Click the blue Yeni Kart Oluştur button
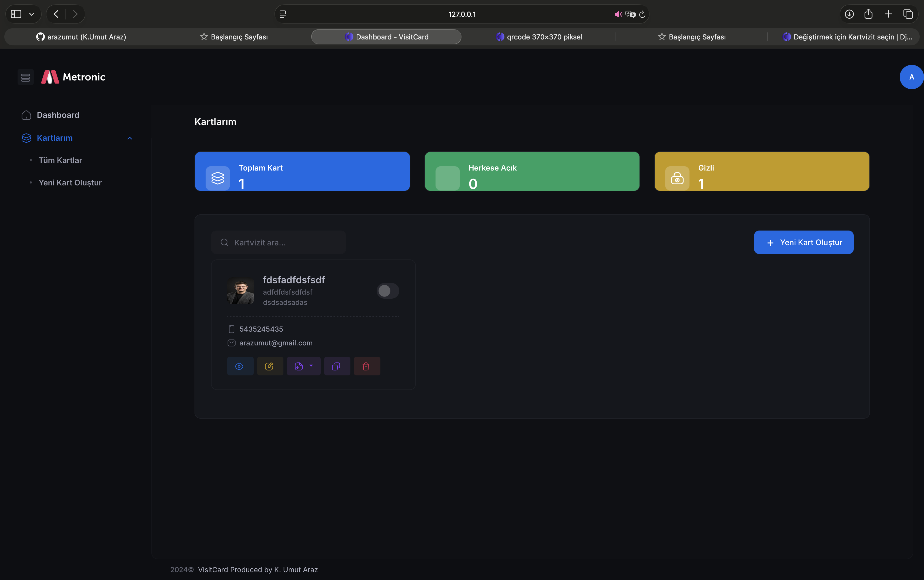924x580 pixels. [x=803, y=242]
